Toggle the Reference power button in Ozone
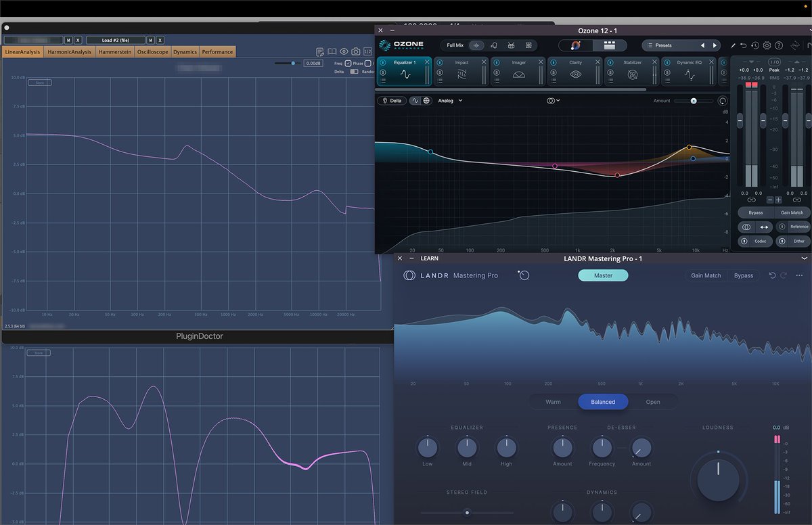Viewport: 812px width, 525px height. tap(782, 227)
